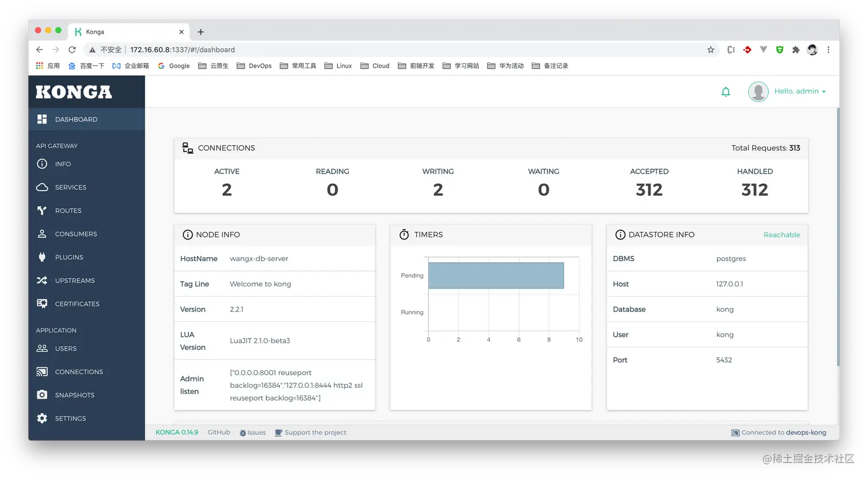Bookmark page with the star icon
868x478 pixels.
(711, 50)
